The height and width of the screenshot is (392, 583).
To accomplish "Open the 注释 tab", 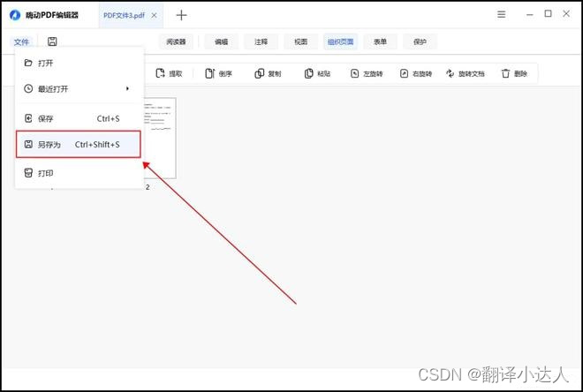I will [x=261, y=41].
